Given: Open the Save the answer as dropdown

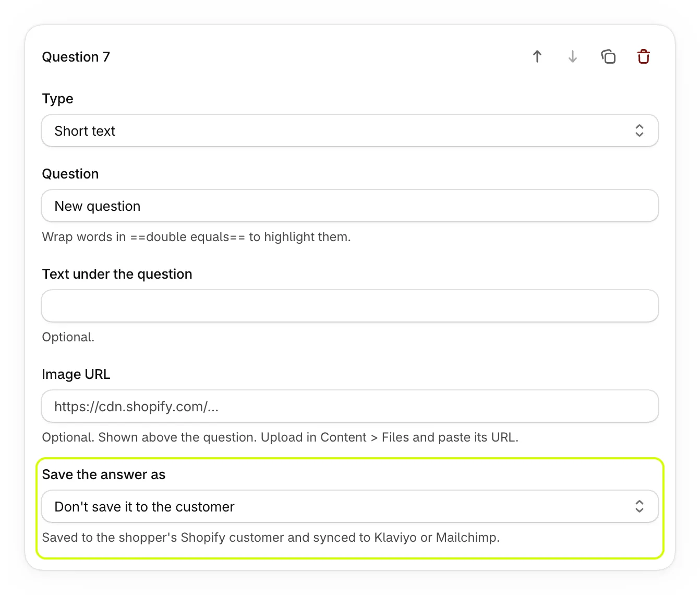Looking at the screenshot, I should pyautogui.click(x=350, y=506).
